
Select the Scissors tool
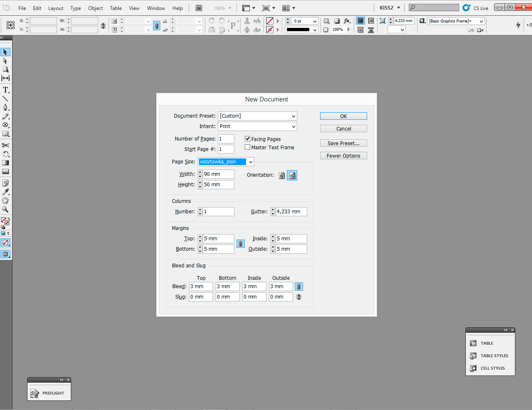click(x=5, y=145)
